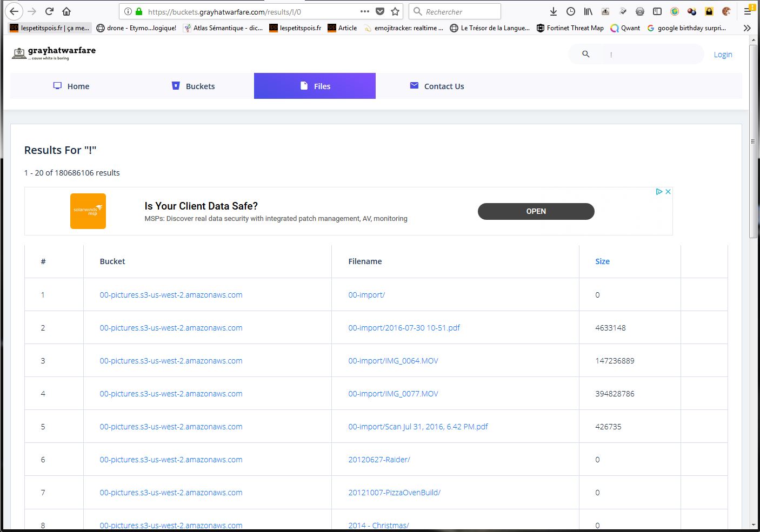Reload the current page

click(x=49, y=11)
